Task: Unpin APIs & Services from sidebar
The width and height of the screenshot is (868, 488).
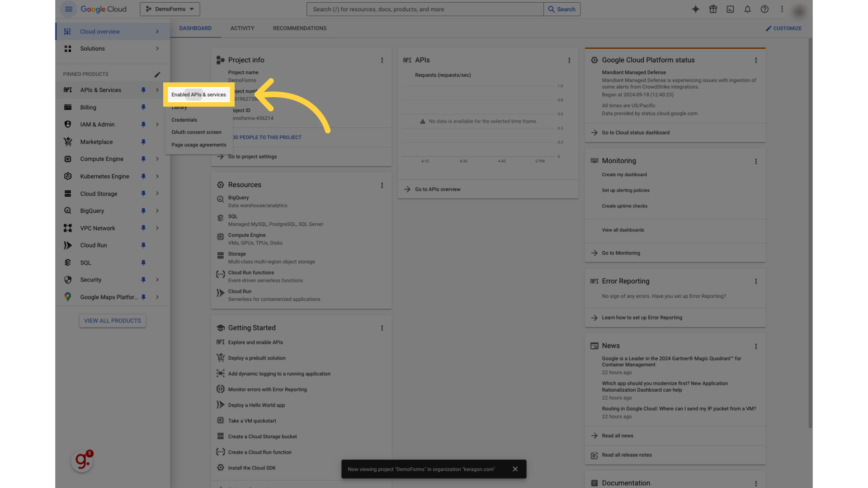Action: click(143, 90)
